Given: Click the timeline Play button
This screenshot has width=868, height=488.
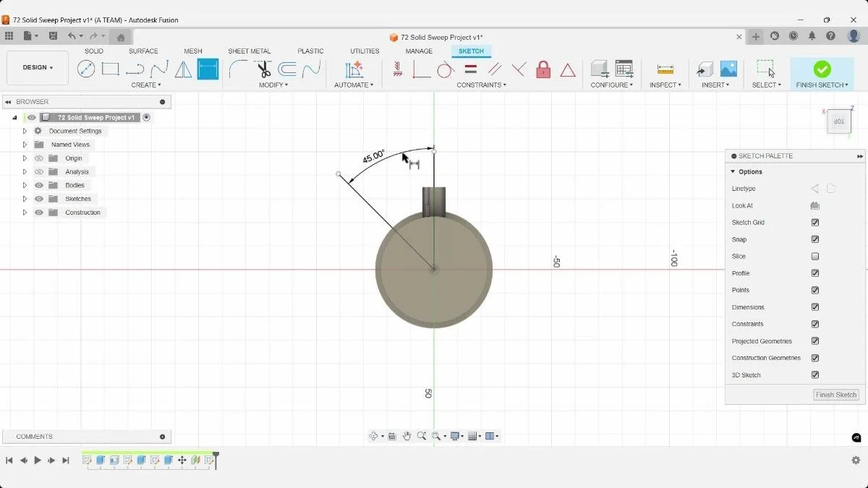Looking at the screenshot, I should tap(38, 461).
